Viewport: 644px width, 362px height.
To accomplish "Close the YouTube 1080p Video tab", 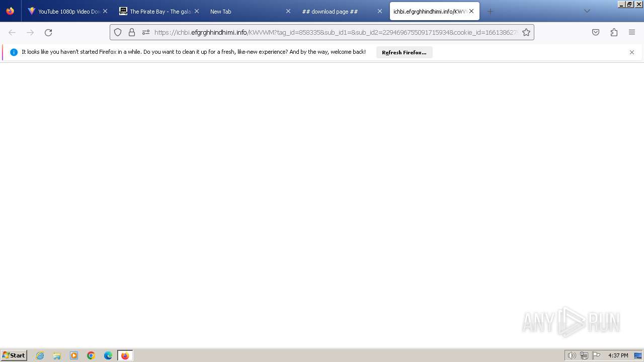I will coord(105,11).
